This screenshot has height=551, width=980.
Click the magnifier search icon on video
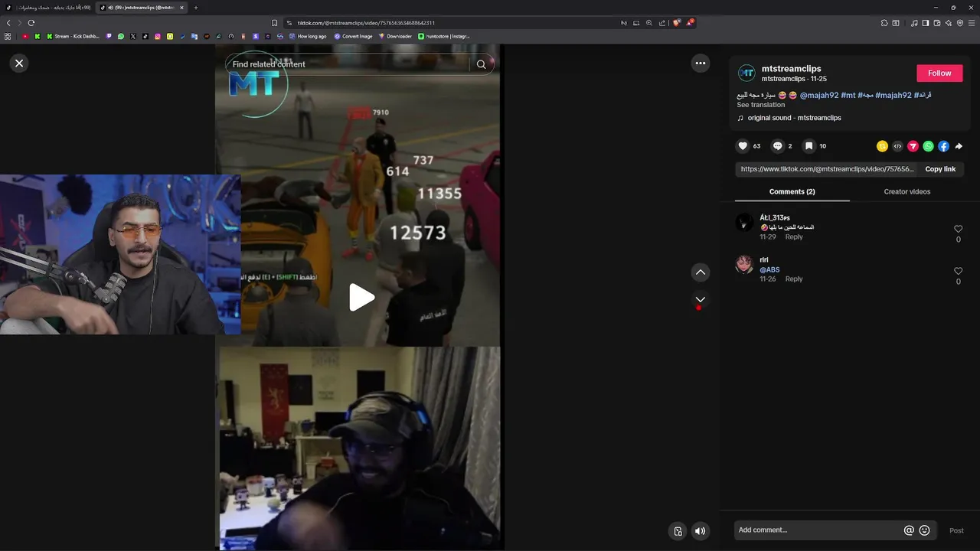click(481, 64)
